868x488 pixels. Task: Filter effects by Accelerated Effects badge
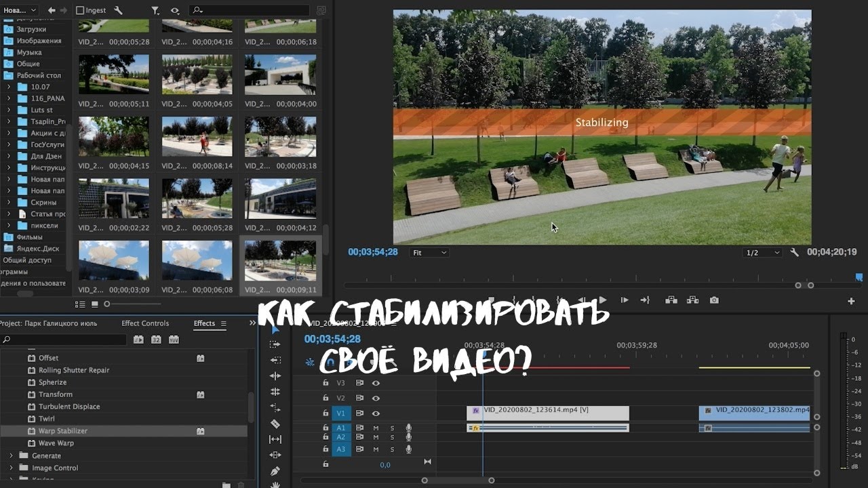click(138, 340)
